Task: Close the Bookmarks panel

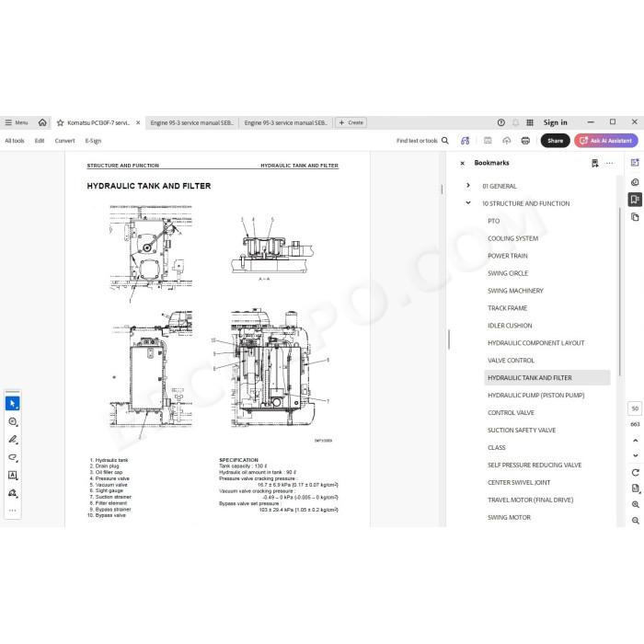Action: tap(463, 163)
